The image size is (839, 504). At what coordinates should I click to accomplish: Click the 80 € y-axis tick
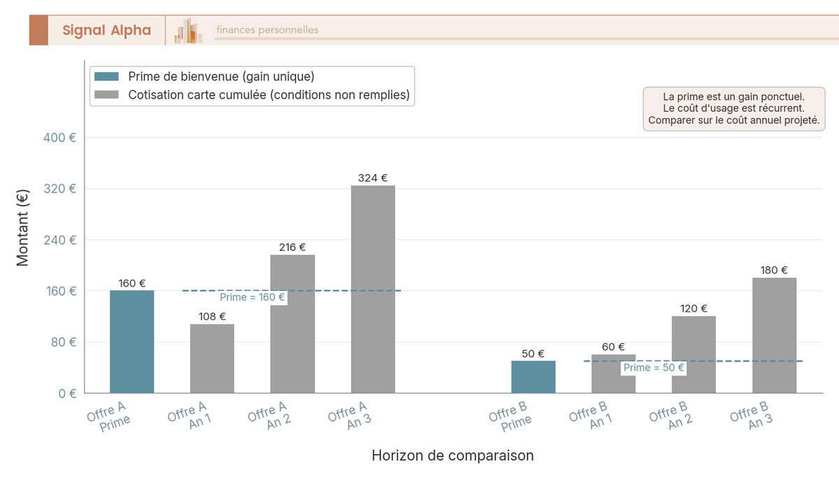(63, 342)
